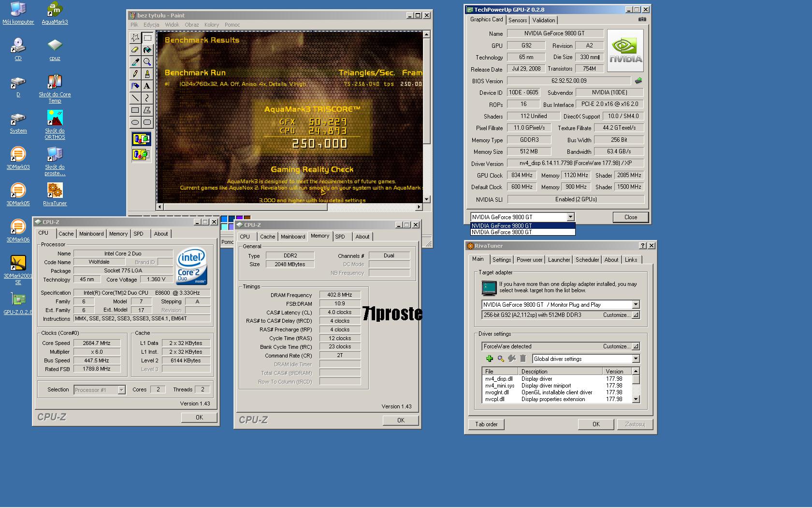
Task: Choose the Fill with color bucket tool
Action: click(x=147, y=50)
